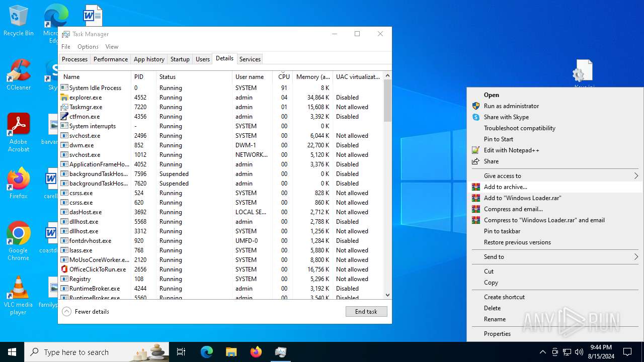Click the ctfmon.exe process icon
Image resolution: width=644 pixels, height=362 pixels.
[64, 117]
